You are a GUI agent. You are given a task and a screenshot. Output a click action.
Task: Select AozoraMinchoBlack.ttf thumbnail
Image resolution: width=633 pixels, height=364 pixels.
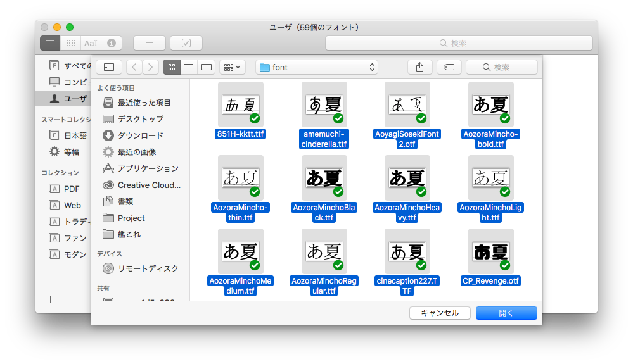(324, 178)
